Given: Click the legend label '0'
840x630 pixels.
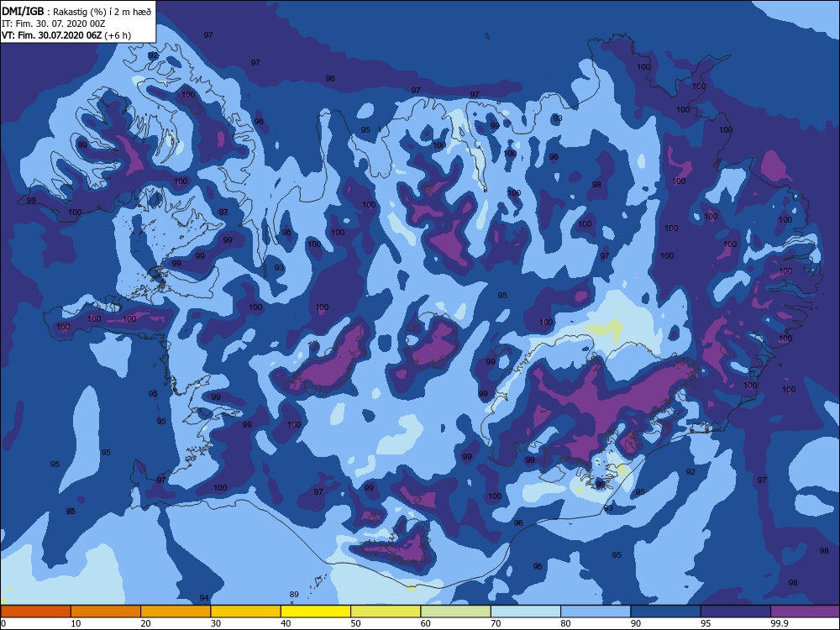Looking at the screenshot, I should pyautogui.click(x=3, y=623).
